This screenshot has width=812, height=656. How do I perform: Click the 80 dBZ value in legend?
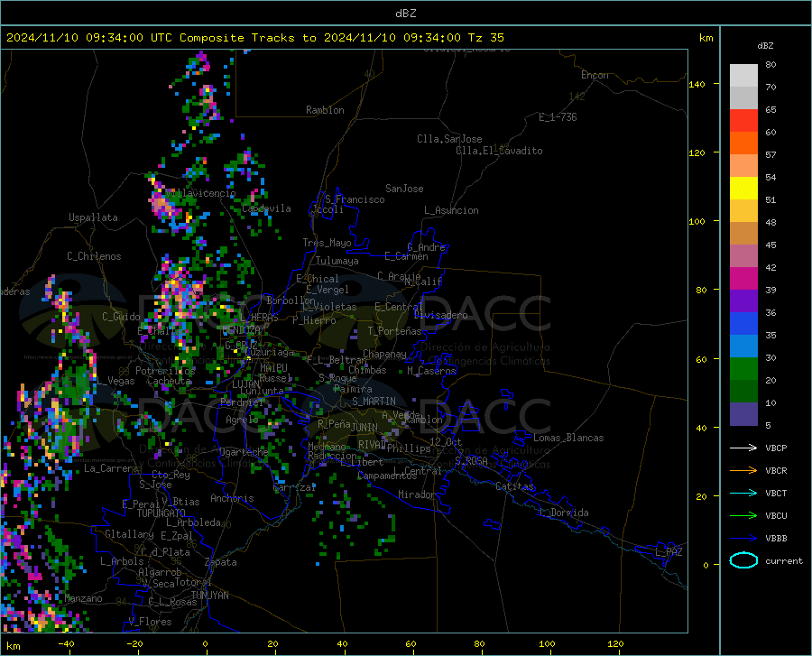click(x=770, y=65)
